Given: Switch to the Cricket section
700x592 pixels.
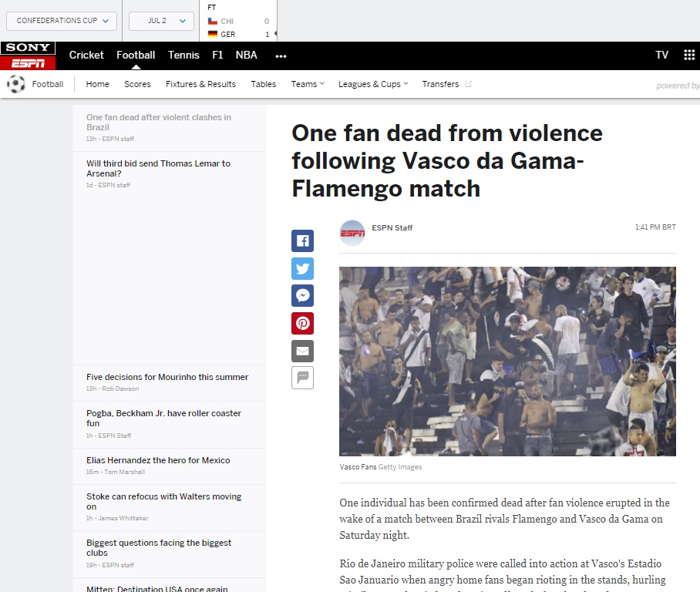Looking at the screenshot, I should pyautogui.click(x=86, y=55).
